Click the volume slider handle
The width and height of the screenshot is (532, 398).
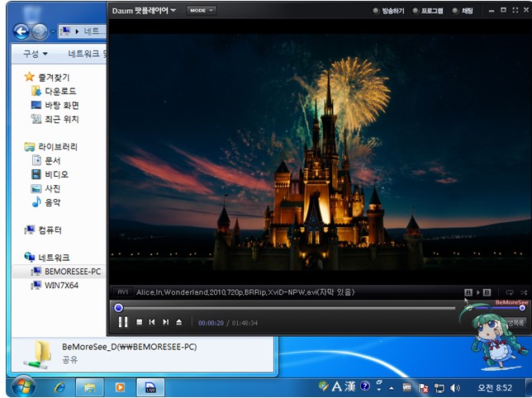(x=522, y=308)
